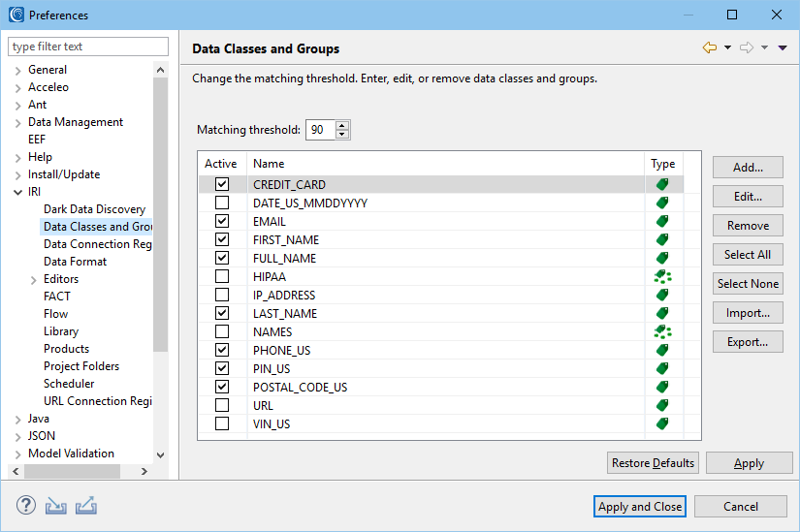Click the type filter text field

[87, 47]
